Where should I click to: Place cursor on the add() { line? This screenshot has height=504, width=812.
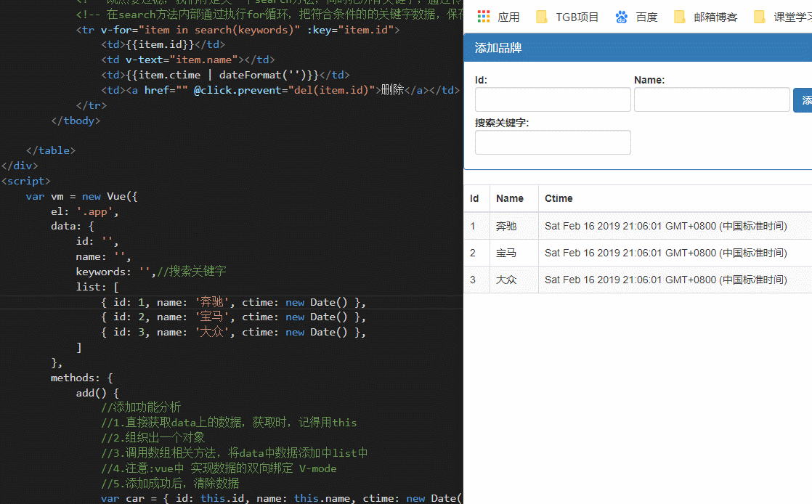[97, 393]
